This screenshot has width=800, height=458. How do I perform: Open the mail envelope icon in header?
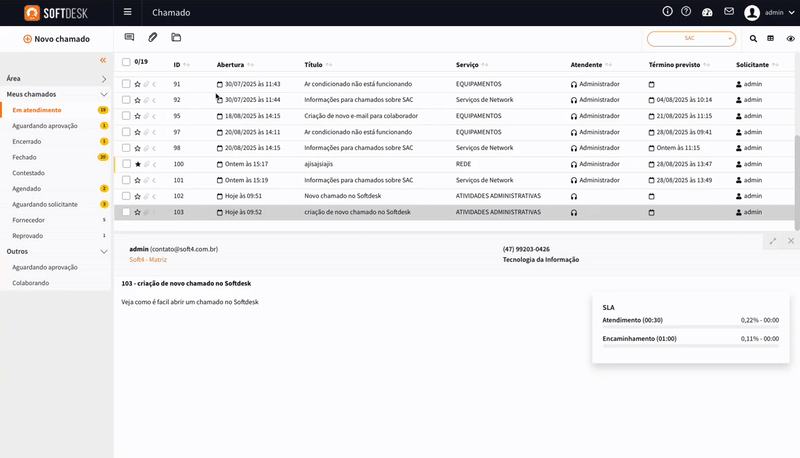(728, 12)
